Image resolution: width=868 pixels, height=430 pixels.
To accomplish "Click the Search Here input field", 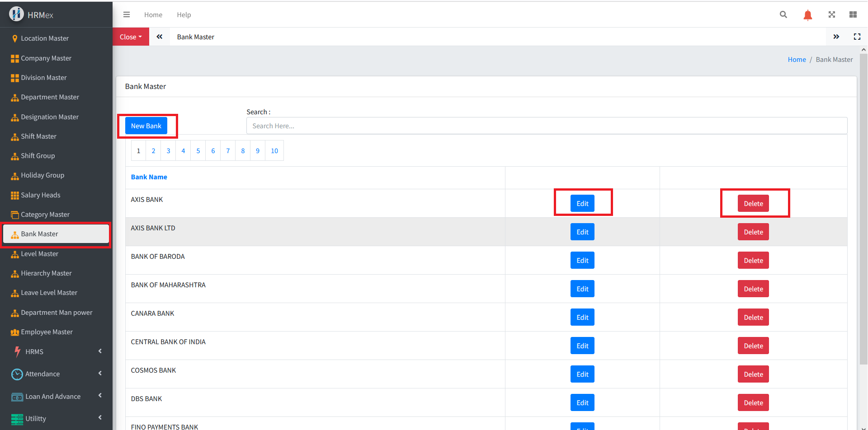I will click(547, 126).
